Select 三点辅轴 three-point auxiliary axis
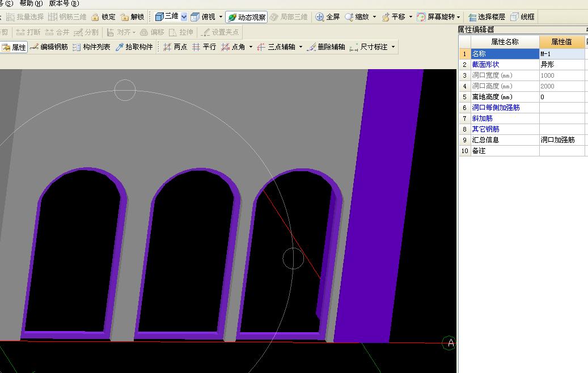 (x=277, y=47)
